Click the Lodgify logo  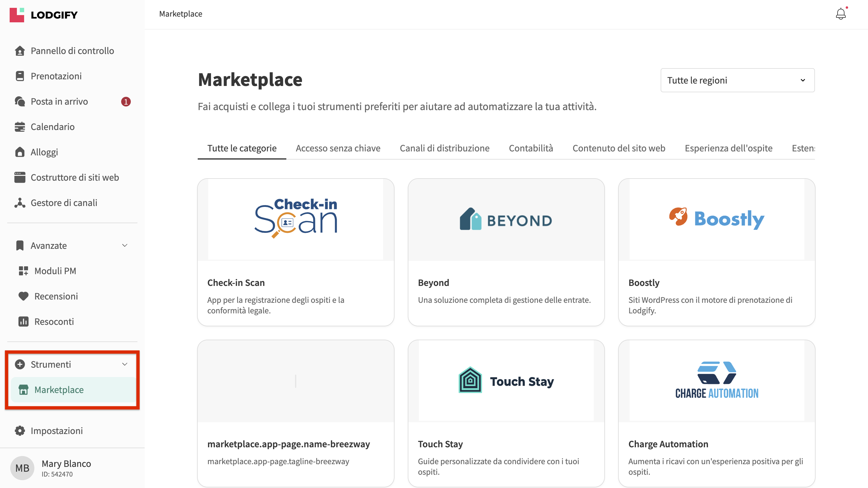pyautogui.click(x=44, y=15)
